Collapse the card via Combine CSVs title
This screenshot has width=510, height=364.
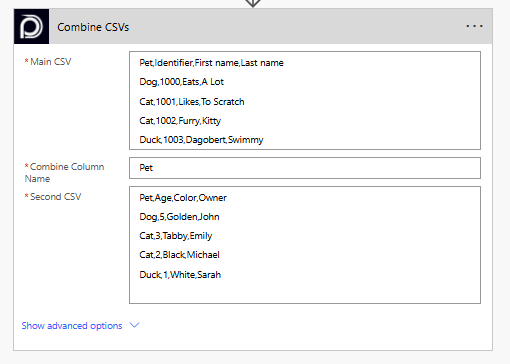coord(93,27)
